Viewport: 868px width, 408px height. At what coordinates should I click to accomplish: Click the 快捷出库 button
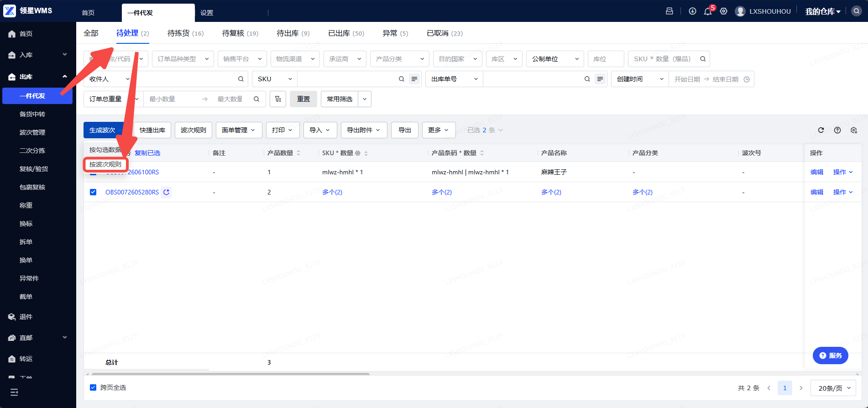(152, 130)
